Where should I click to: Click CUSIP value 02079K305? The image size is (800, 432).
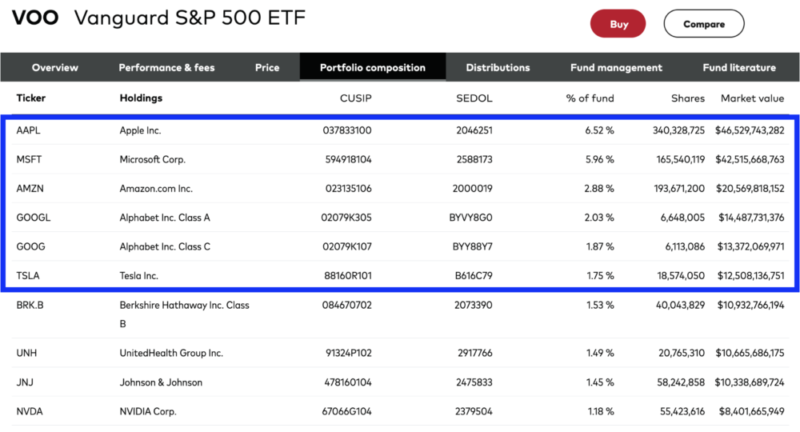(346, 218)
